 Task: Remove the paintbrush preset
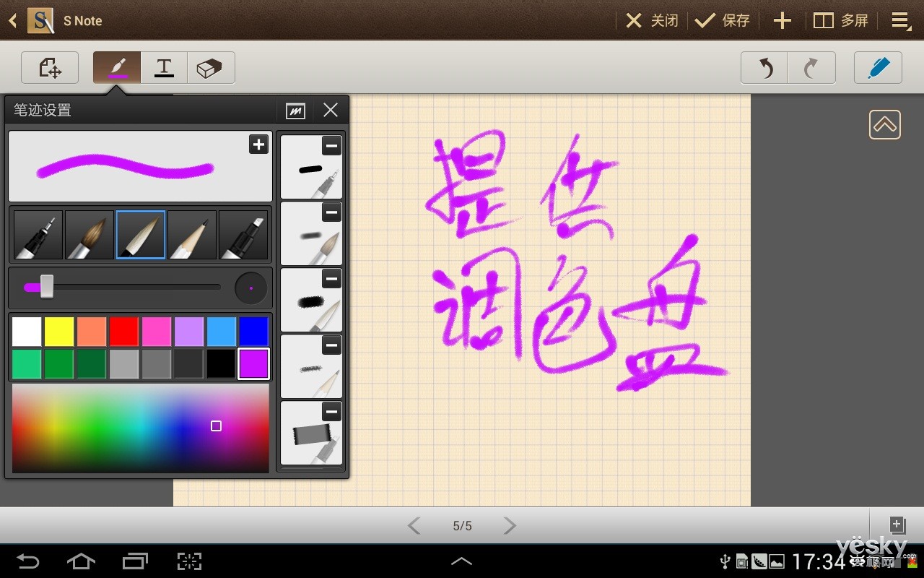coord(331,212)
